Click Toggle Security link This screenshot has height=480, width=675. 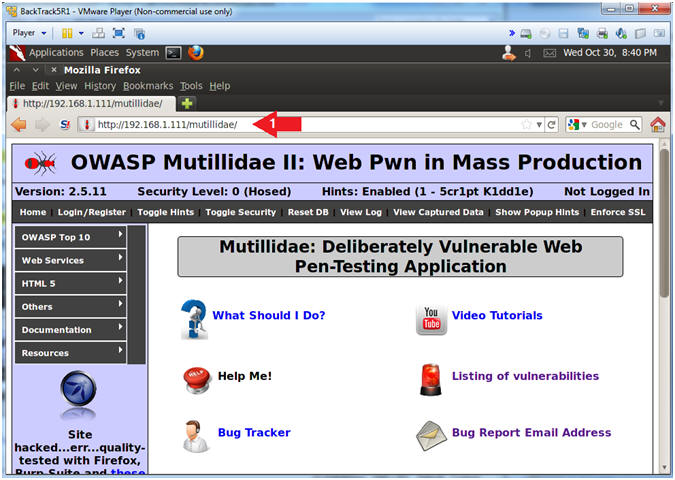[x=241, y=212]
